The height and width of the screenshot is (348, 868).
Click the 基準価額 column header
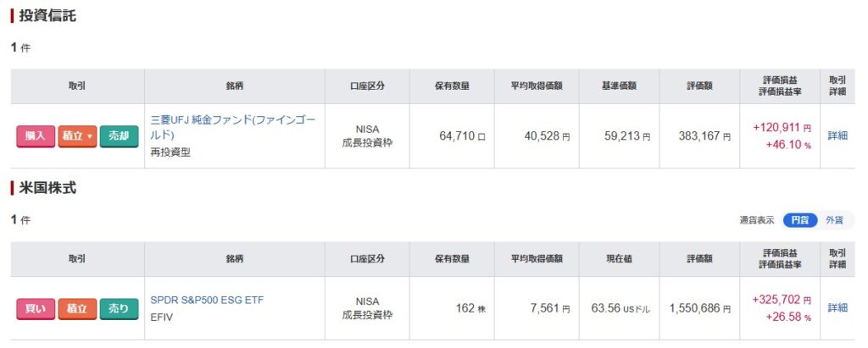tap(619, 86)
